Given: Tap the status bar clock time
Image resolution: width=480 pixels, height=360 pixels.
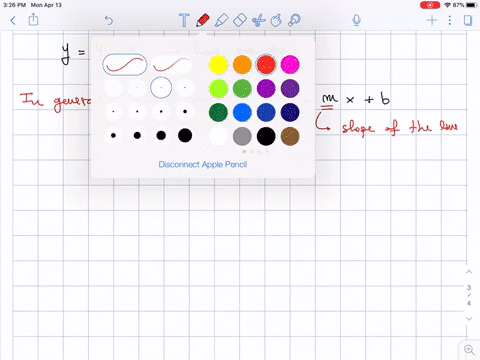Looking at the screenshot, I should tap(14, 5).
